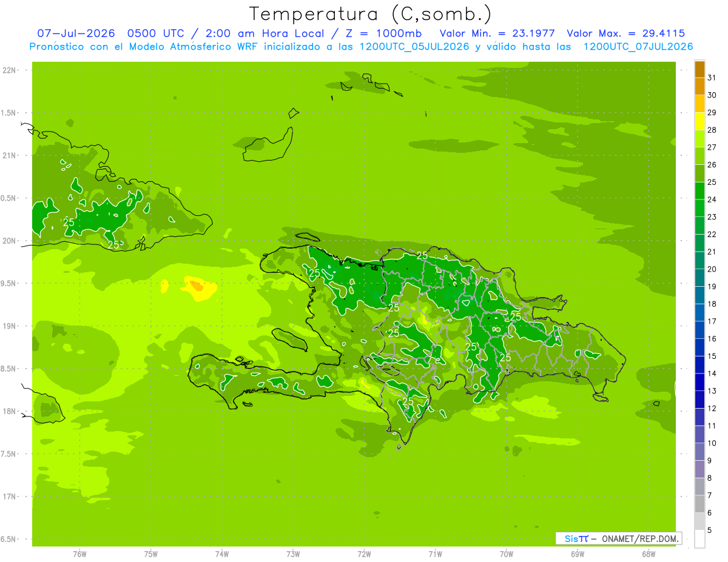The width and height of the screenshot is (728, 562).
Task: Click the "ONAMET/REP.DOM." credit label
Action: (x=640, y=538)
